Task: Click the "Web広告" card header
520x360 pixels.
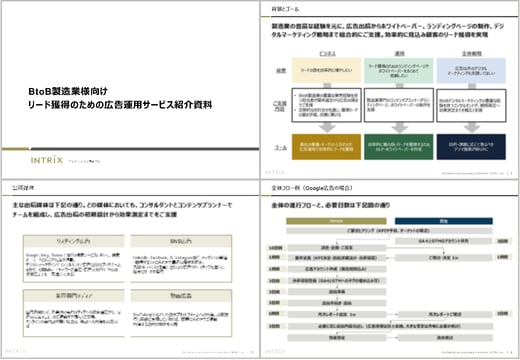Action: [181, 296]
